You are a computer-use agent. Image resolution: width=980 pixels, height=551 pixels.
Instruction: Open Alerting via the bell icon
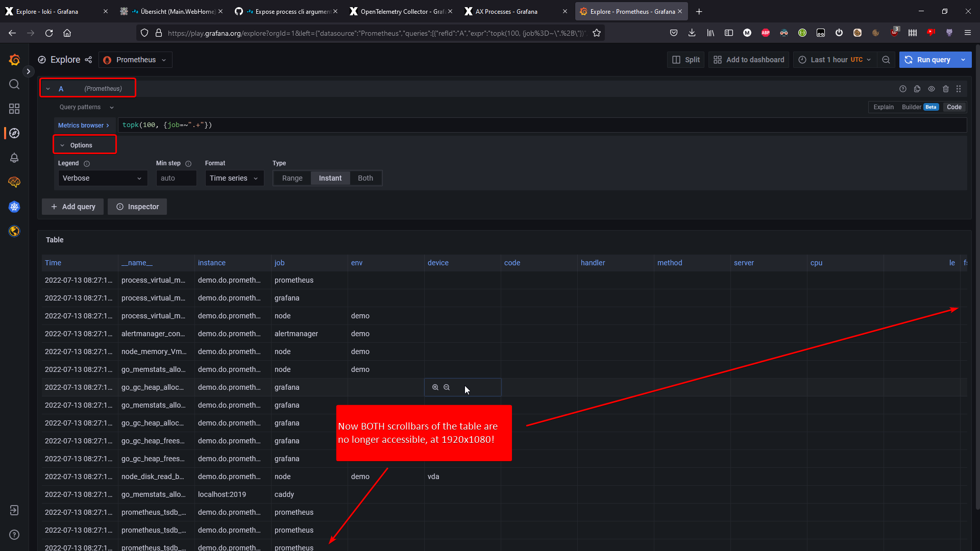point(14,158)
